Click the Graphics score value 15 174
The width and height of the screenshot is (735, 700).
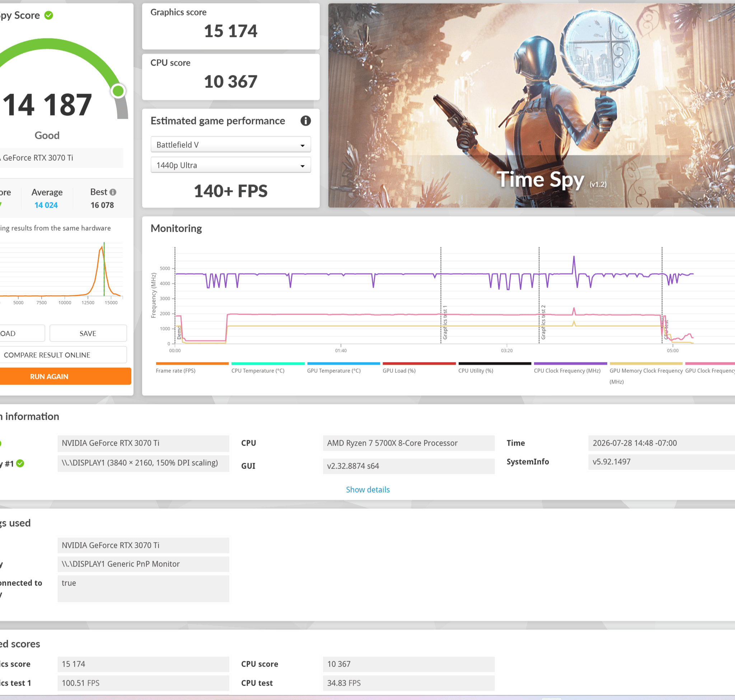pos(231,31)
